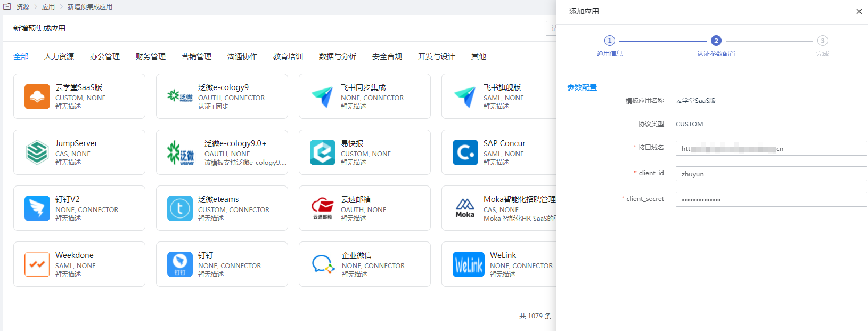The image size is (868, 331).
Task: Select the 安全合规 category tab
Action: coord(387,56)
